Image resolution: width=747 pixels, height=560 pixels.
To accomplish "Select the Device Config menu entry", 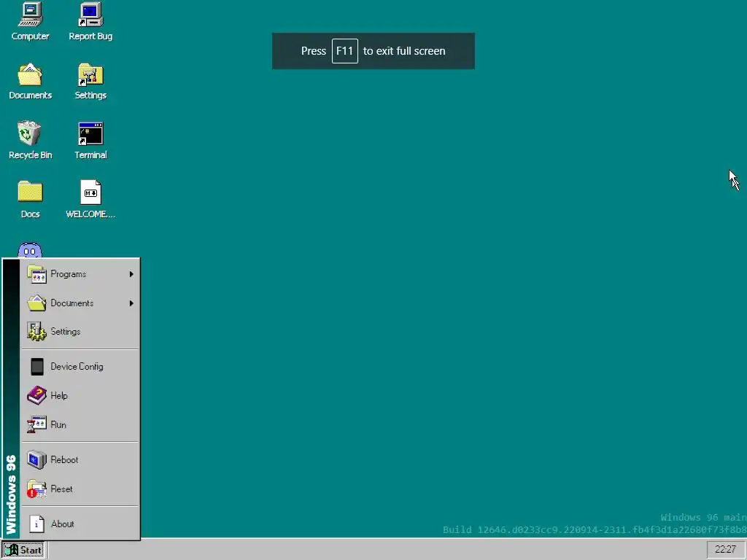I will 80,367.
